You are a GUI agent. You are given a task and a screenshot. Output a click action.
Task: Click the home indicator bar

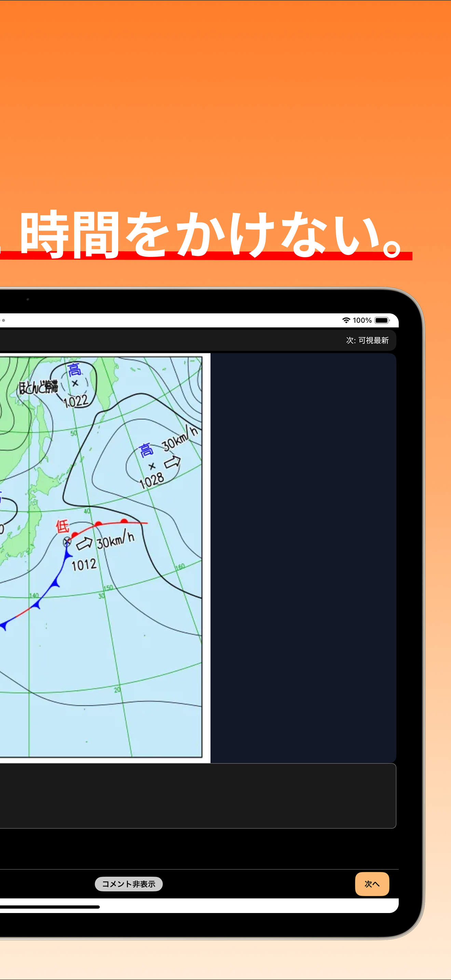click(x=50, y=907)
